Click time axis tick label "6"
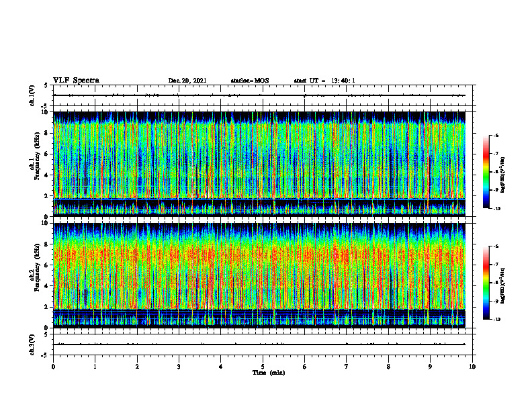 click(305, 367)
